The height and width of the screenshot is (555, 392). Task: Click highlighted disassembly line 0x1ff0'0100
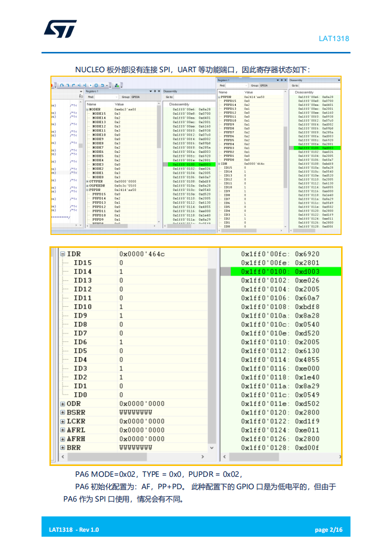tap(280, 272)
